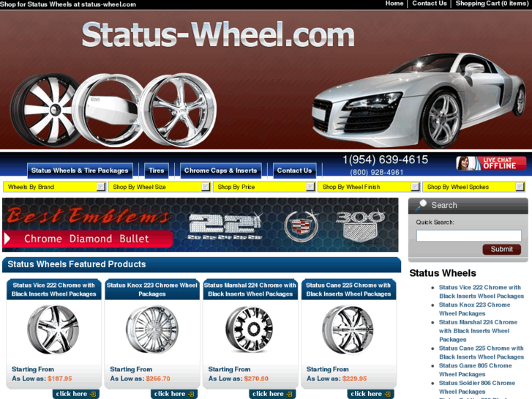
Task: Open Status Cane 225 product card title
Action: tap(348, 290)
